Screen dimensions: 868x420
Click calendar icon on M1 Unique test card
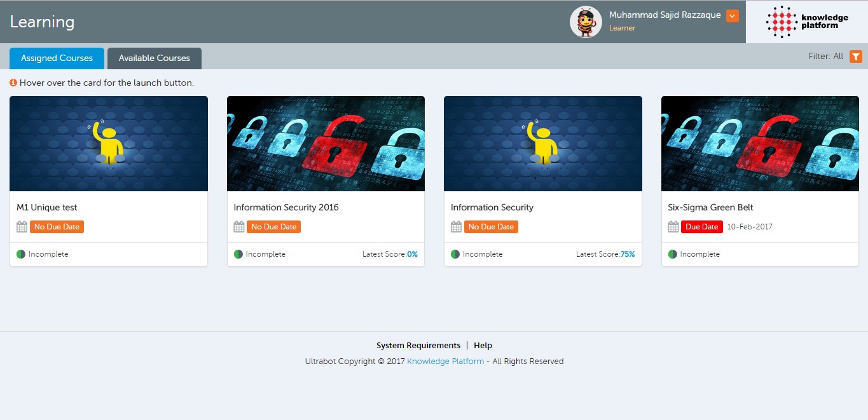coord(22,227)
